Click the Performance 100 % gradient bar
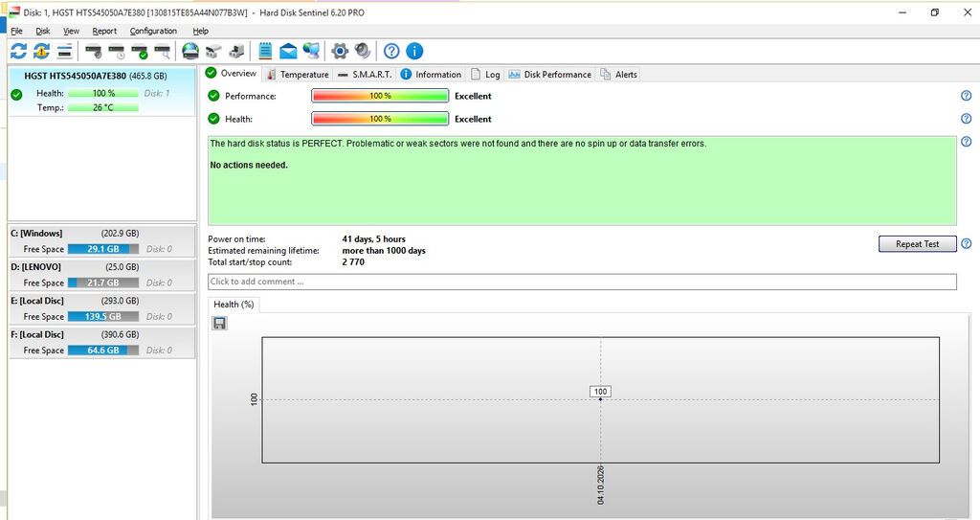This screenshot has height=520, width=980. [x=380, y=96]
